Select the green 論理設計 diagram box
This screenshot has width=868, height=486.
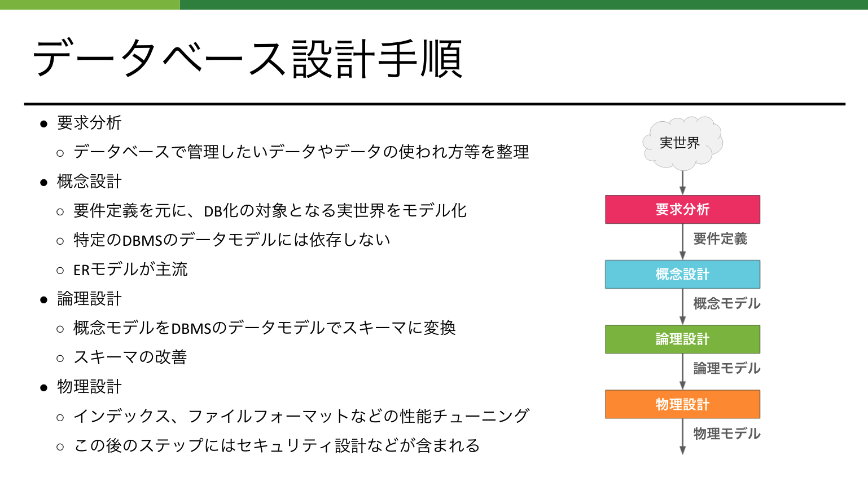(x=682, y=339)
